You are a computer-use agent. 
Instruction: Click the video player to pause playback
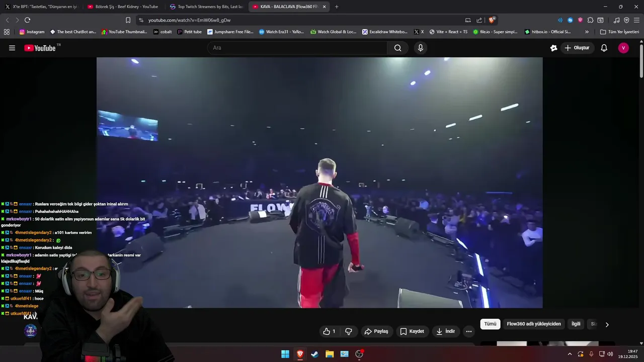[319, 182]
